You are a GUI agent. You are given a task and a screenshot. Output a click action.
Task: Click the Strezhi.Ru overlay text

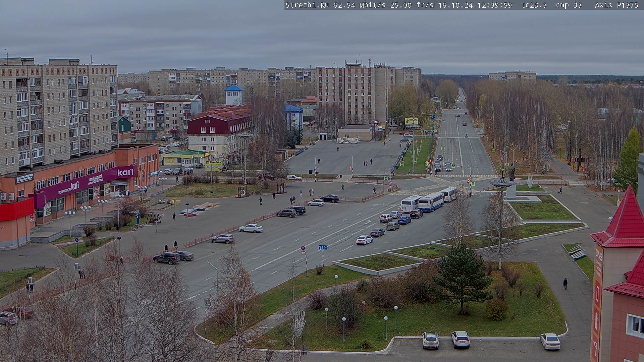[307, 5]
